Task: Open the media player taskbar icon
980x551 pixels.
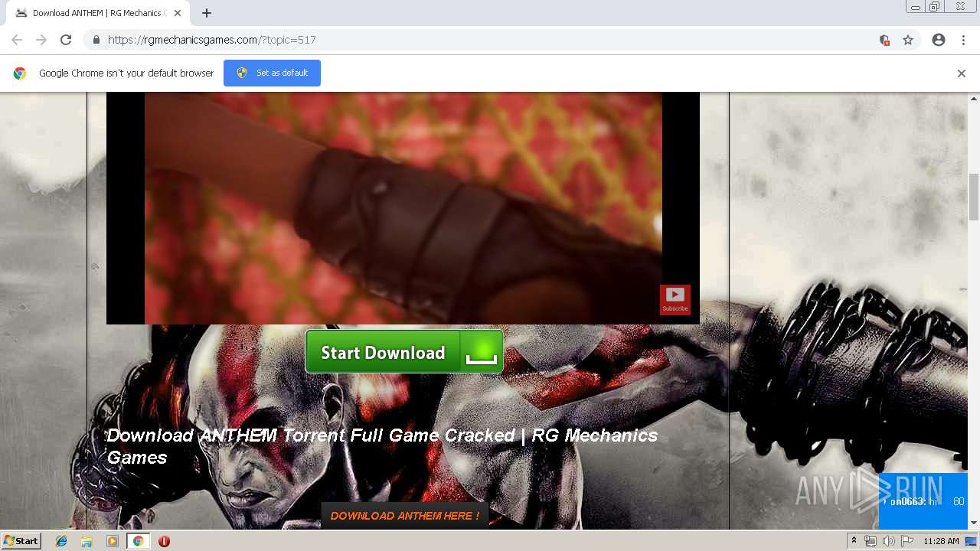Action: (x=113, y=541)
